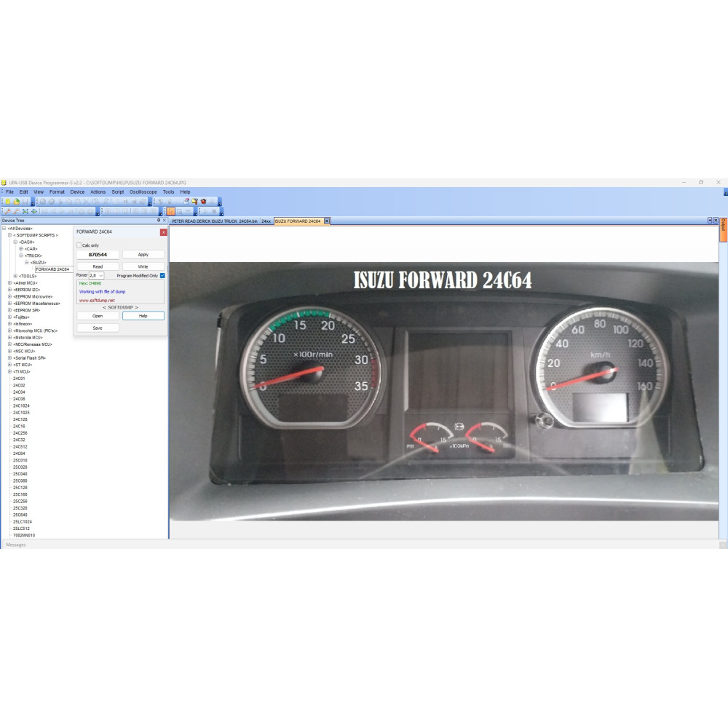
Task: Open the Format menu
Action: pos(57,191)
